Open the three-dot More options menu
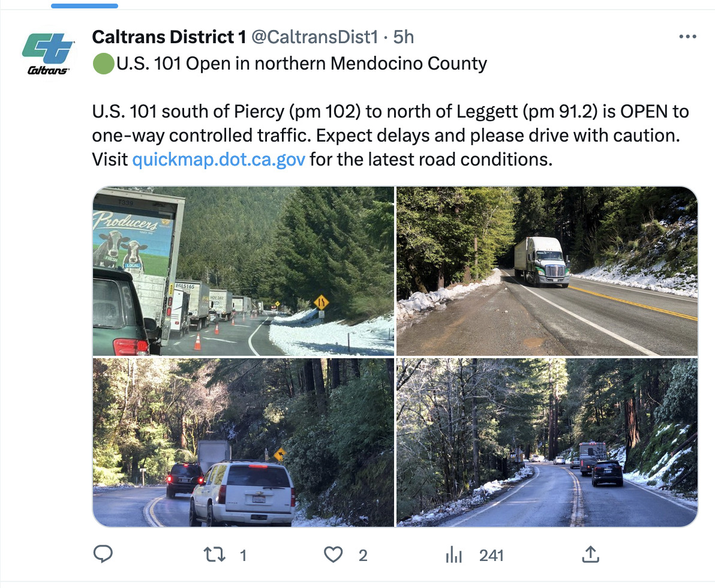 (687, 37)
